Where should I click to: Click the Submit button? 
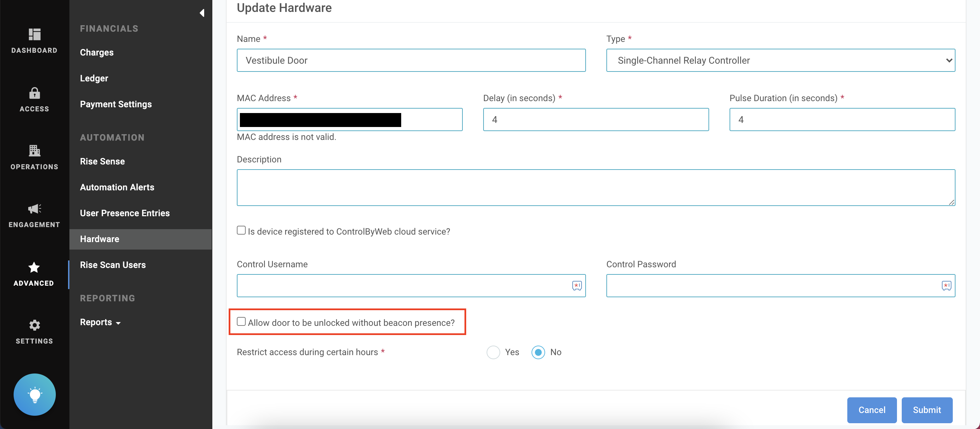point(927,410)
